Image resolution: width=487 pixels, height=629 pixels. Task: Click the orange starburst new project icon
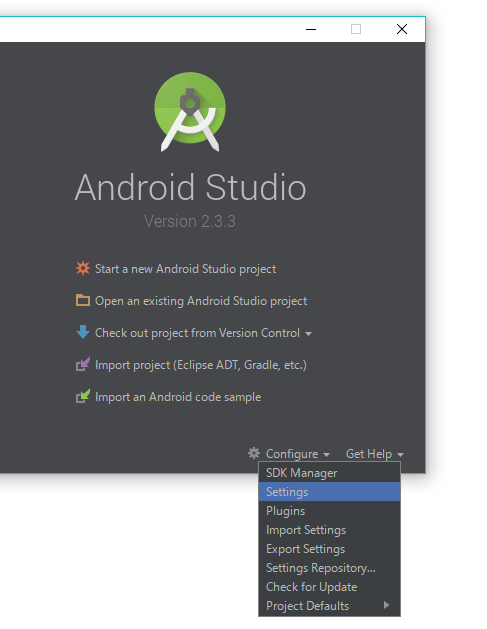pos(83,268)
